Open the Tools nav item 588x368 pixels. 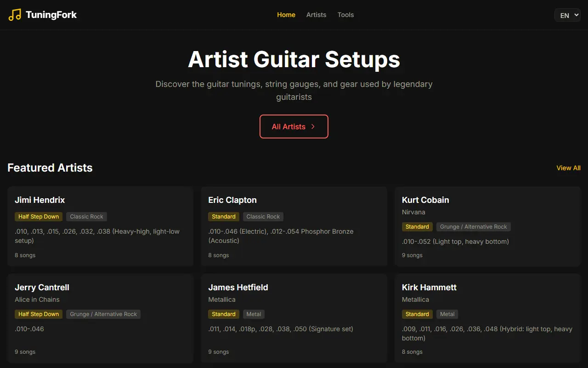(x=346, y=15)
